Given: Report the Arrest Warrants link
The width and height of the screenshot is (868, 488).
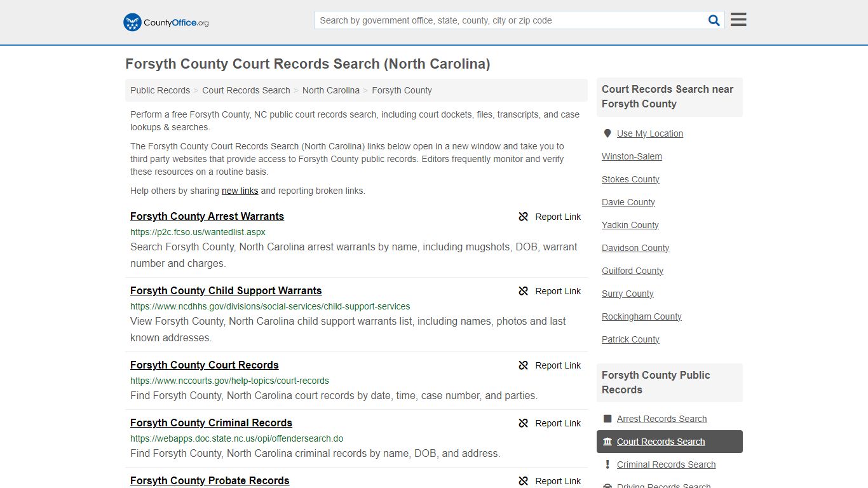Looking at the screenshot, I should [x=550, y=217].
